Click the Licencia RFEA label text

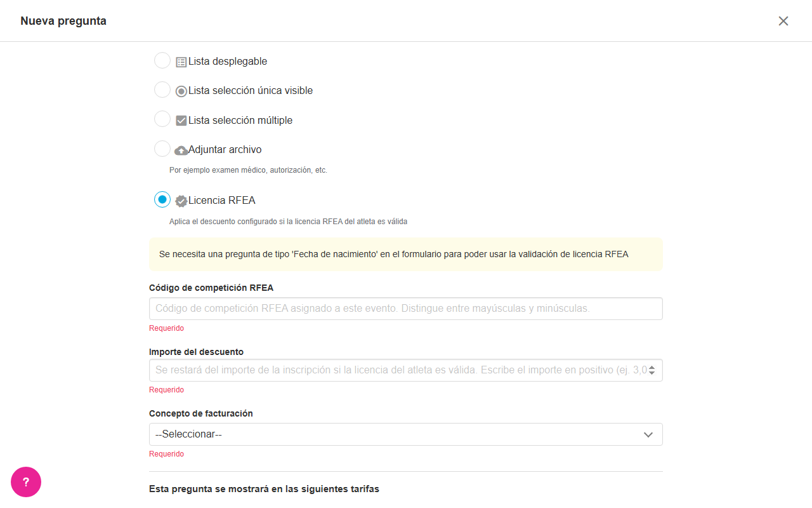point(222,201)
